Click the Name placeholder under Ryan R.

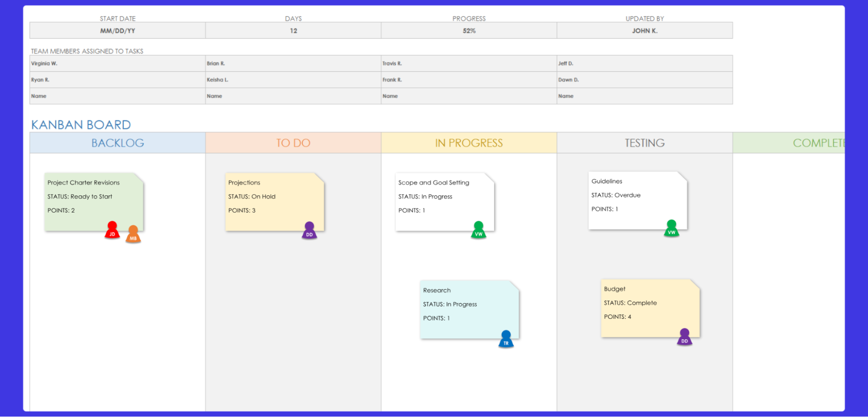(x=118, y=96)
